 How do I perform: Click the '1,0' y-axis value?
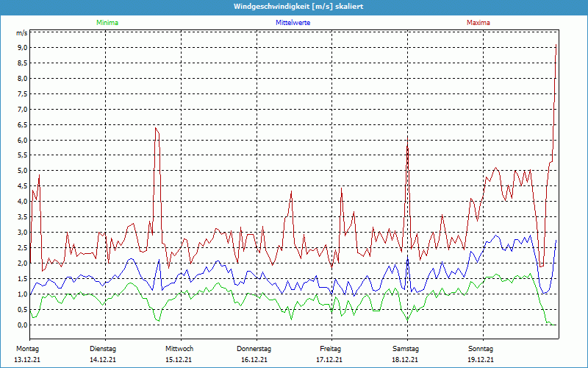(22, 294)
